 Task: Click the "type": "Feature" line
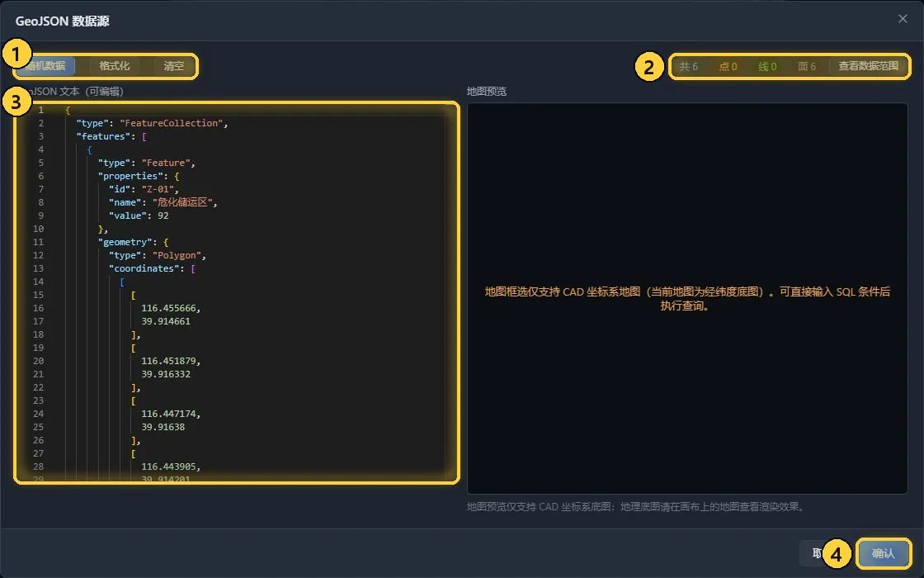(x=147, y=163)
